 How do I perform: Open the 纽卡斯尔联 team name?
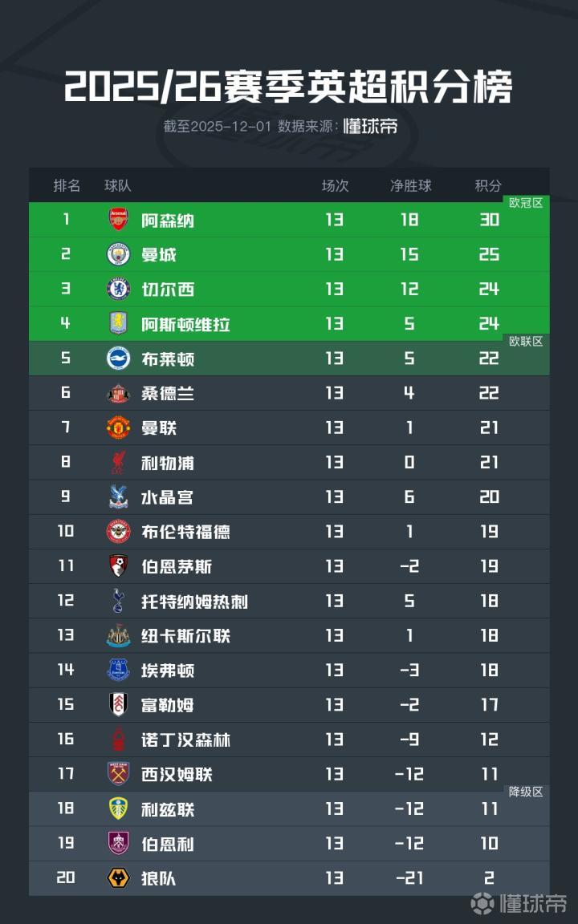186,635
